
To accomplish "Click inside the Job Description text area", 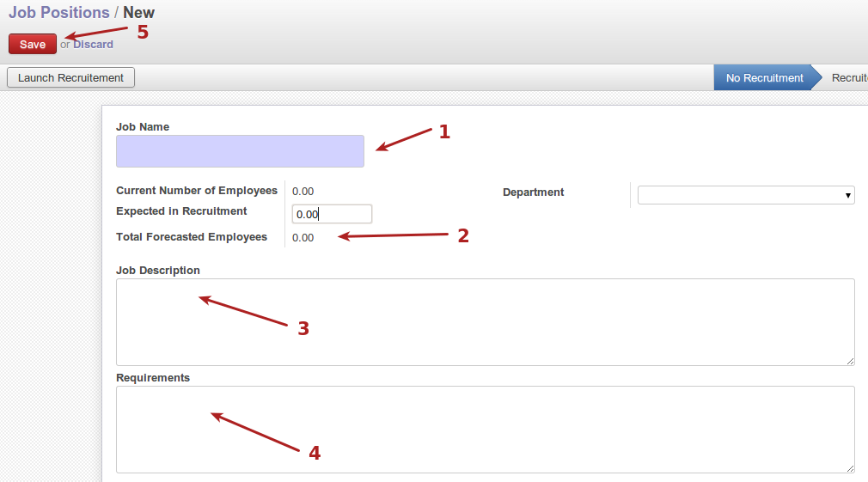I will [x=485, y=321].
